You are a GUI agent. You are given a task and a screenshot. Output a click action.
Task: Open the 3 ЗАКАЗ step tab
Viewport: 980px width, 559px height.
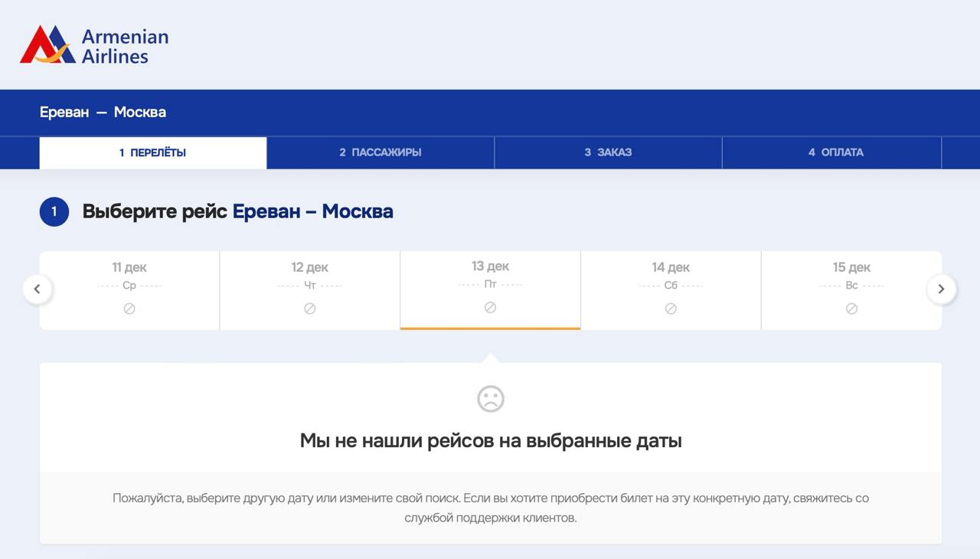608,152
